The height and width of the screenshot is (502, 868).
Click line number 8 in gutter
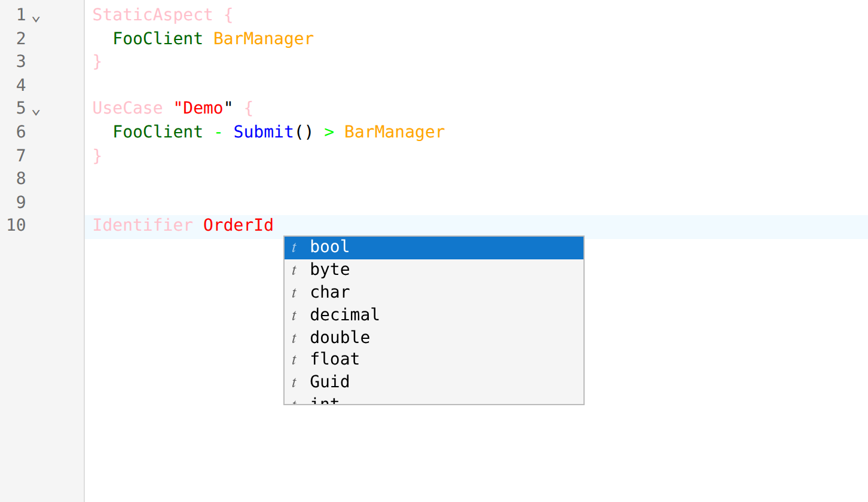point(21,179)
